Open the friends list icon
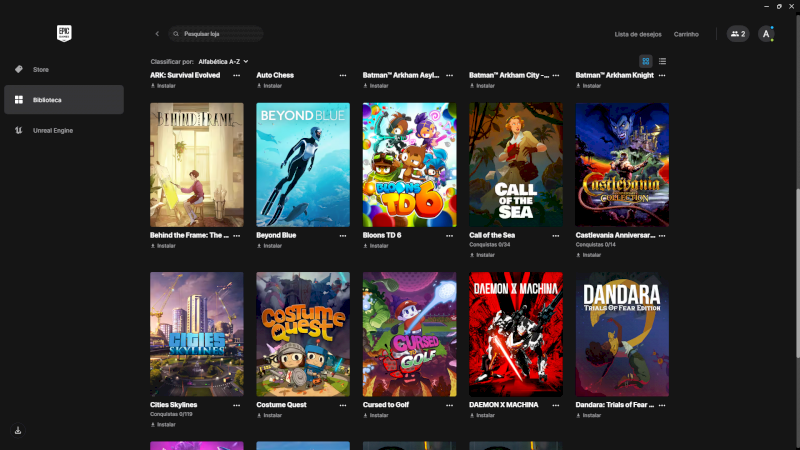Image resolution: width=800 pixels, height=450 pixels. (x=738, y=34)
